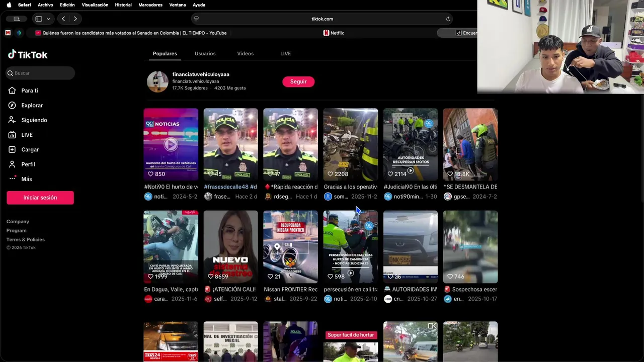Viewport: 644px width, 362px height.
Task: Click heart icon on 2208-likes video
Action: coord(330,174)
